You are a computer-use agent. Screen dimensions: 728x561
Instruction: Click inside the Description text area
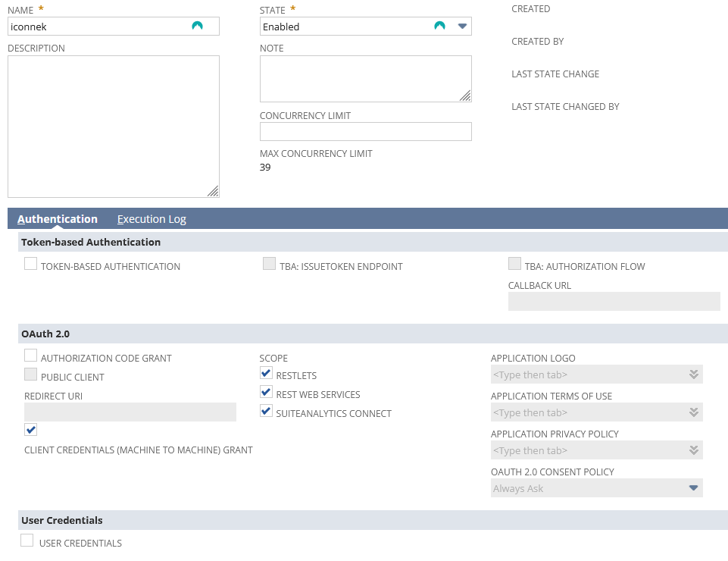[x=113, y=126]
